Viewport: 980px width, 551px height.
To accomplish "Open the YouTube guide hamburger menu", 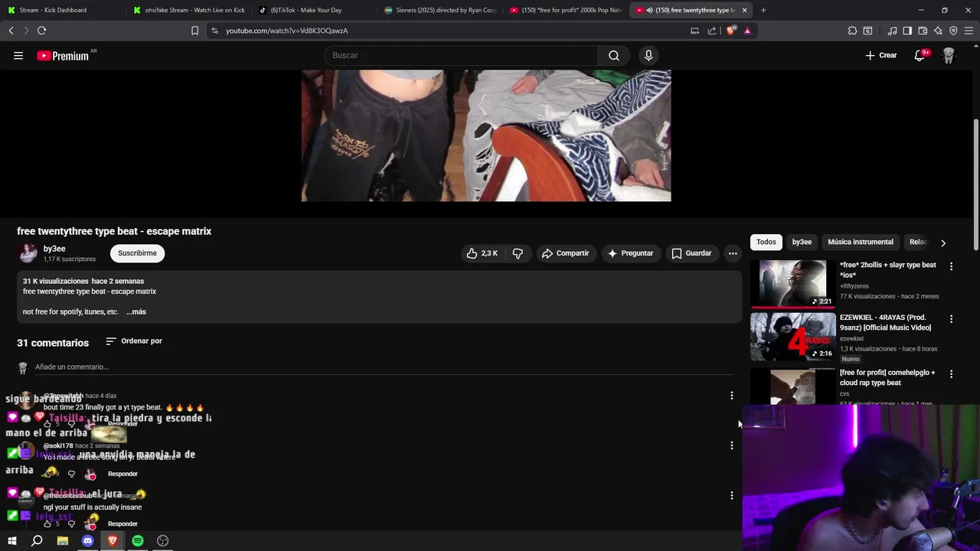I will coord(18,55).
